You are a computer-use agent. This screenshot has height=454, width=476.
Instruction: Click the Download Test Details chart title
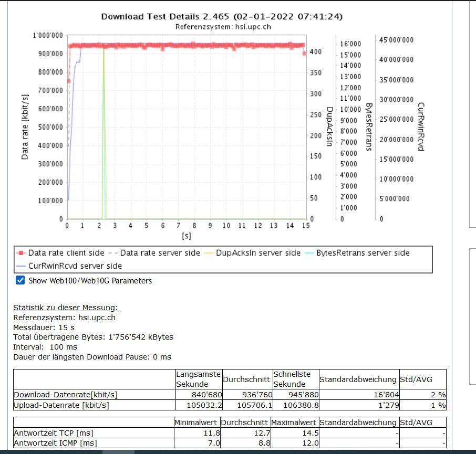[x=222, y=16]
